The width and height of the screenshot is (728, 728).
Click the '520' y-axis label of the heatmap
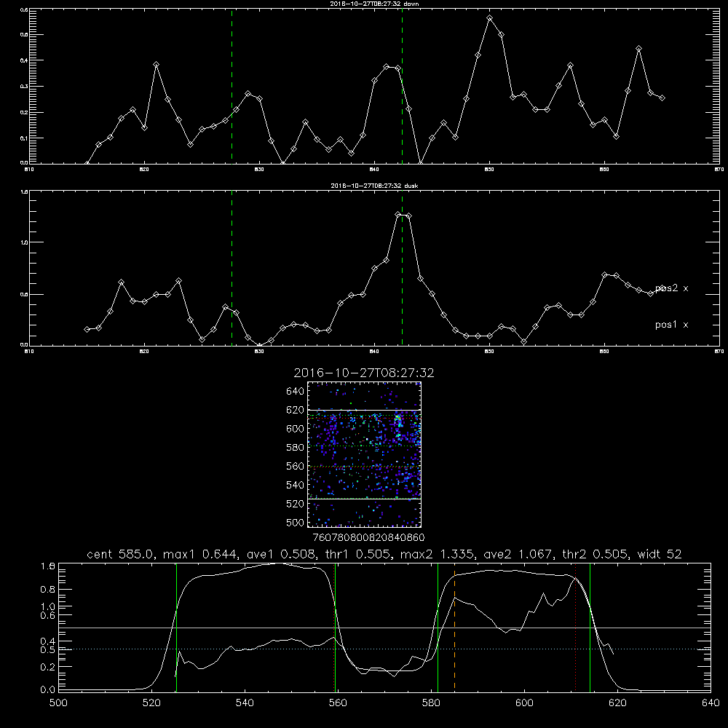pos(296,504)
